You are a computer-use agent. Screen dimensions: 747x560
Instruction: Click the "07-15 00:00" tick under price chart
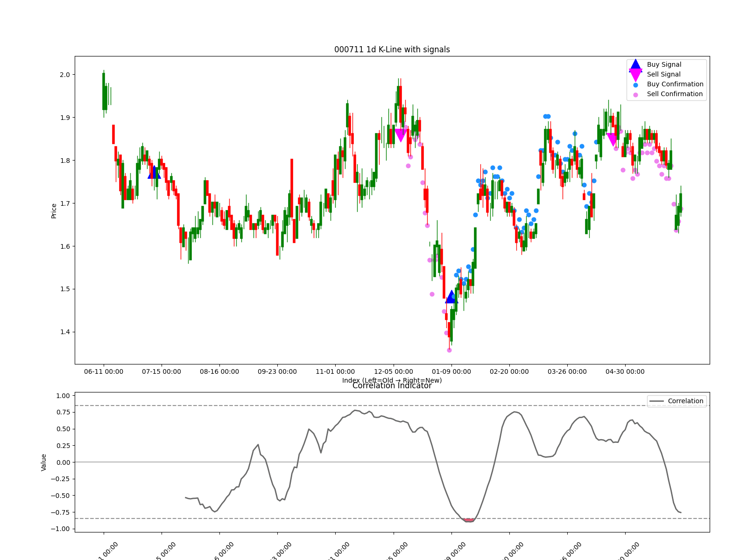[x=162, y=371]
